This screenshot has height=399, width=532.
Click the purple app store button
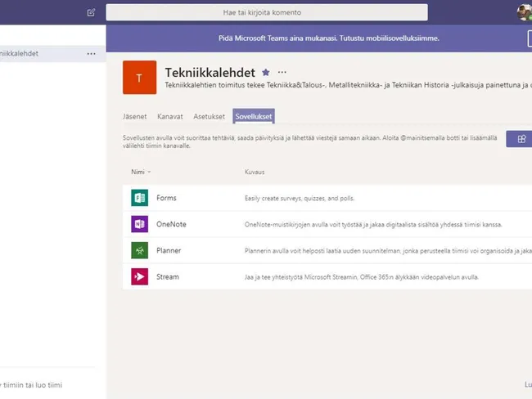[x=519, y=139]
